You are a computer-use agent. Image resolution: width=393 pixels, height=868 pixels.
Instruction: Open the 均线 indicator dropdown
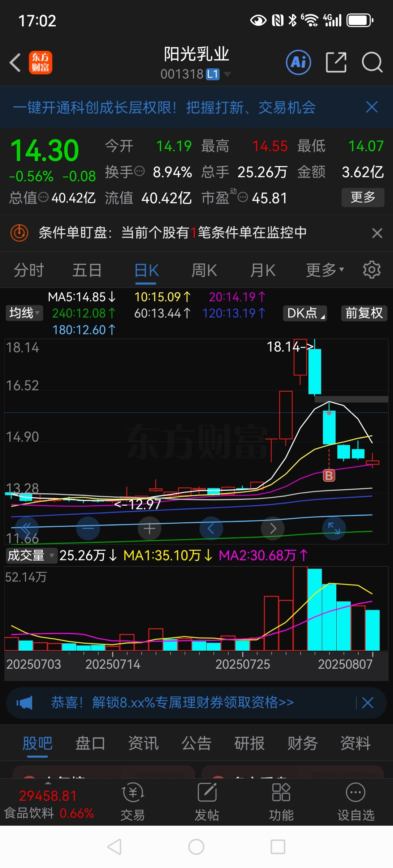click(x=24, y=313)
